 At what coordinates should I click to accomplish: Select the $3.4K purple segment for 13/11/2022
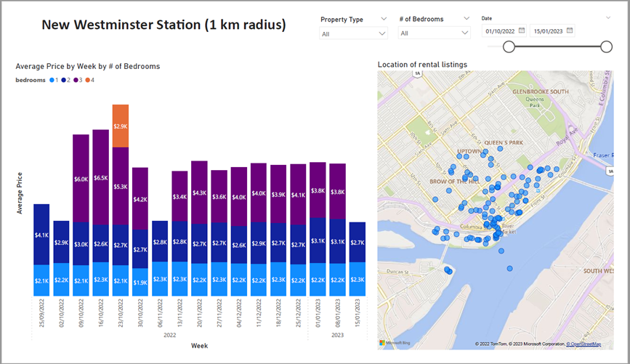[x=179, y=196]
